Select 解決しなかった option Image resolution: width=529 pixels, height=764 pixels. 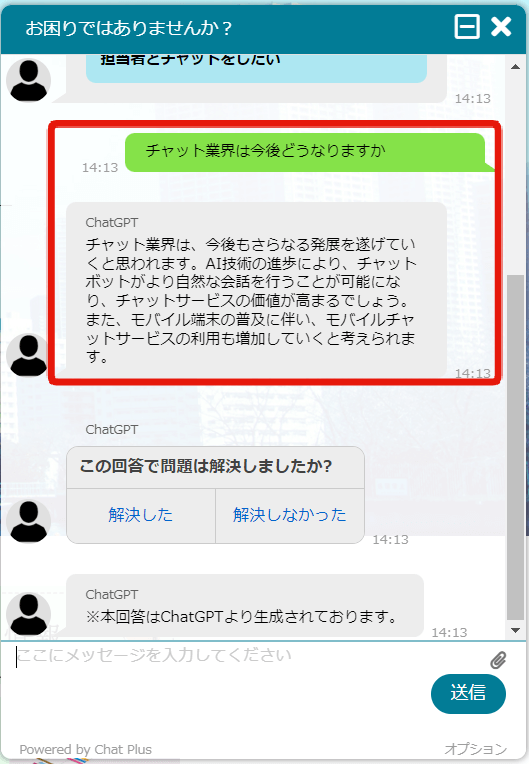290,516
